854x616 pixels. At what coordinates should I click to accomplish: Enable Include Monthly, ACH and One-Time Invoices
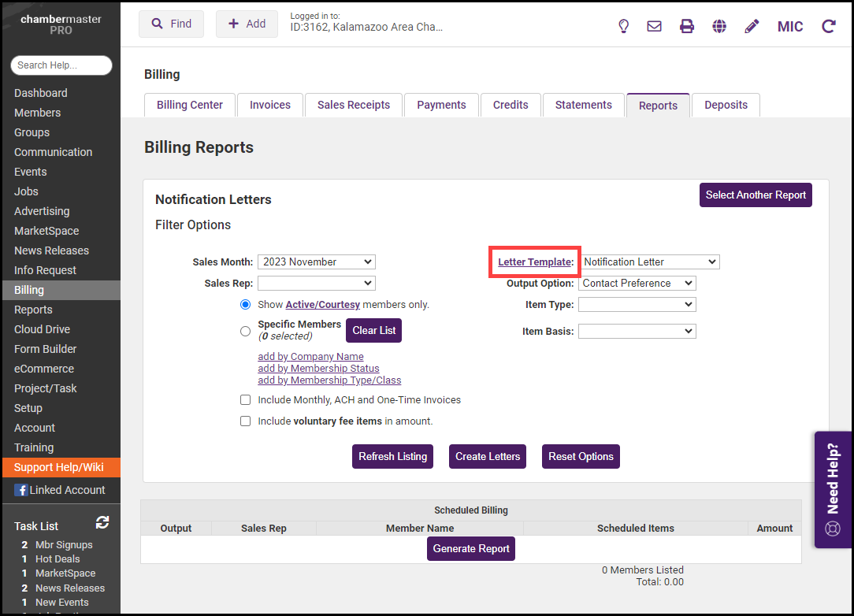point(246,400)
